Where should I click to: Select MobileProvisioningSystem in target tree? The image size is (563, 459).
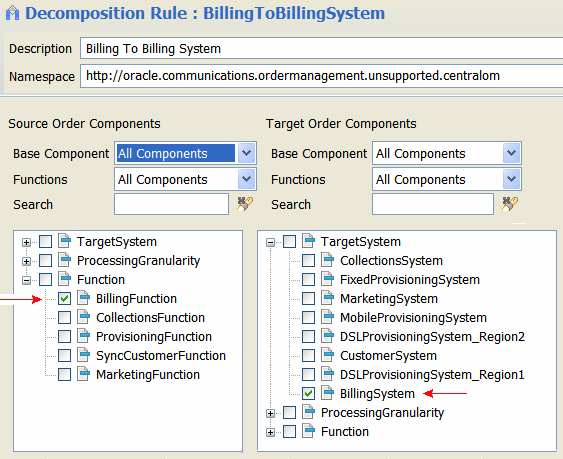tap(413, 317)
